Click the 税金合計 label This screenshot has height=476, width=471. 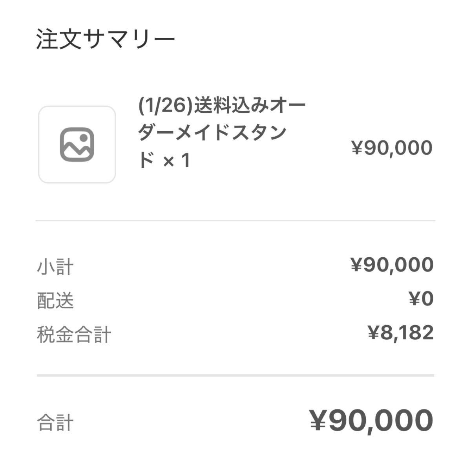click(x=74, y=335)
